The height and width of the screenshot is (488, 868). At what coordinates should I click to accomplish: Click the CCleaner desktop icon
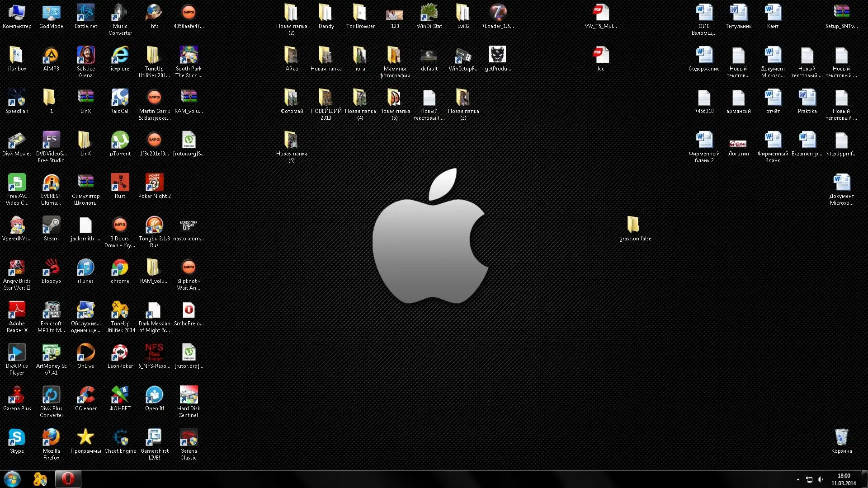tap(85, 395)
